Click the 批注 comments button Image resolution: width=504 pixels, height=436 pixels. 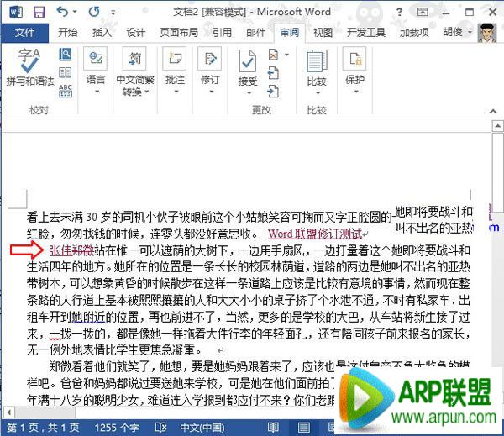coord(175,66)
